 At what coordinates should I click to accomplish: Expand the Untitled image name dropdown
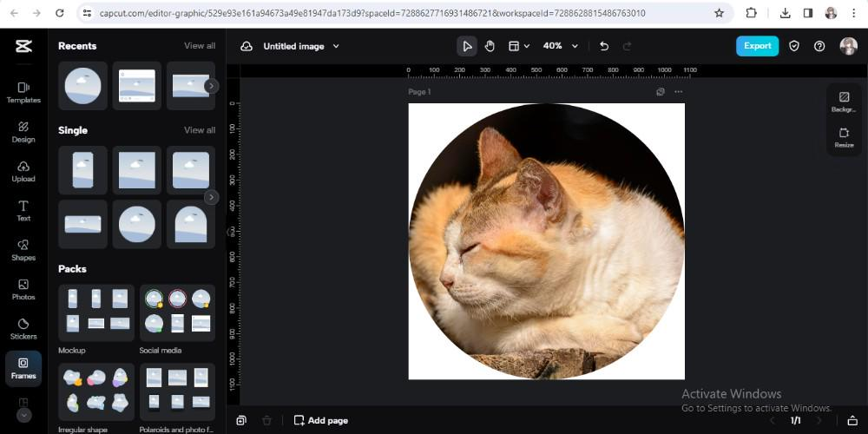[x=336, y=46]
